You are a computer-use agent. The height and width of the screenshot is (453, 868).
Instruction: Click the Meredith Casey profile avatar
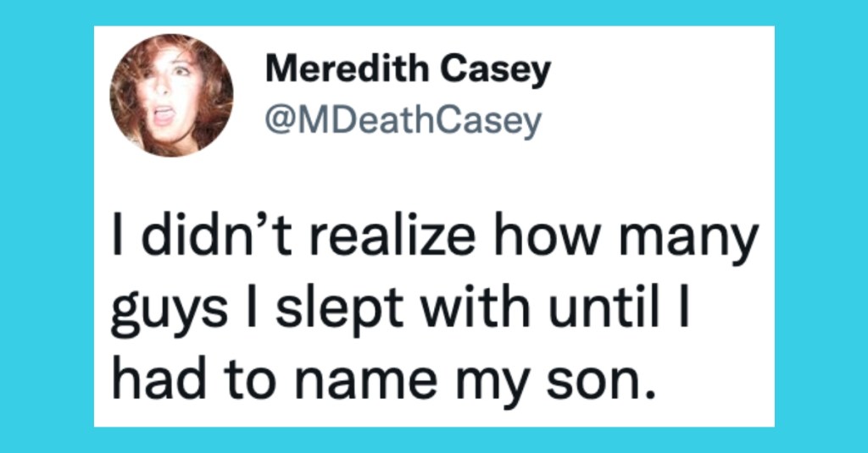[x=171, y=95]
